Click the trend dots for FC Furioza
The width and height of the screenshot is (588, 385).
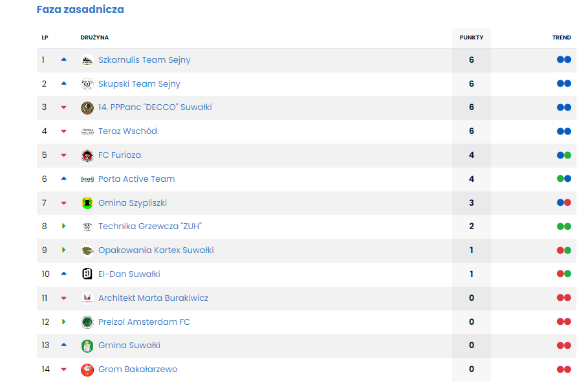pyautogui.click(x=563, y=155)
